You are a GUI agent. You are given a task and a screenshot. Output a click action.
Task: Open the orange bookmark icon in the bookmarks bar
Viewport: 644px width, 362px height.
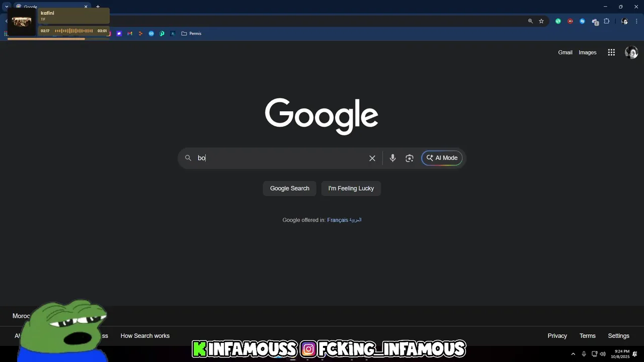click(140, 34)
